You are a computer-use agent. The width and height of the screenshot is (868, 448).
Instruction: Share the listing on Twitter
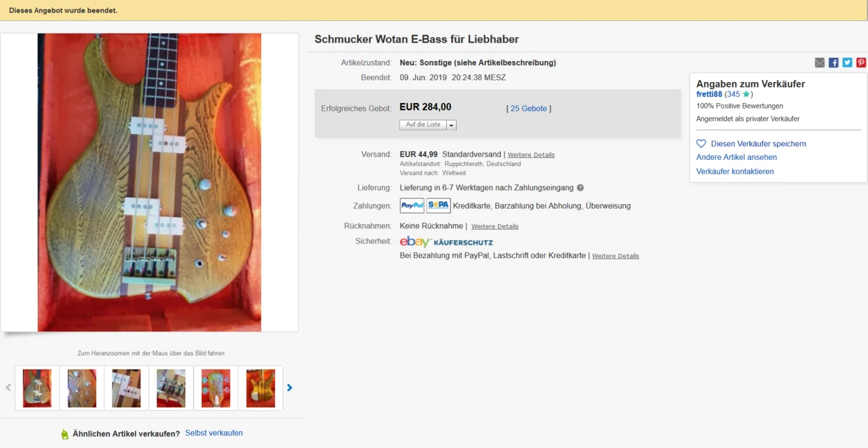click(847, 63)
